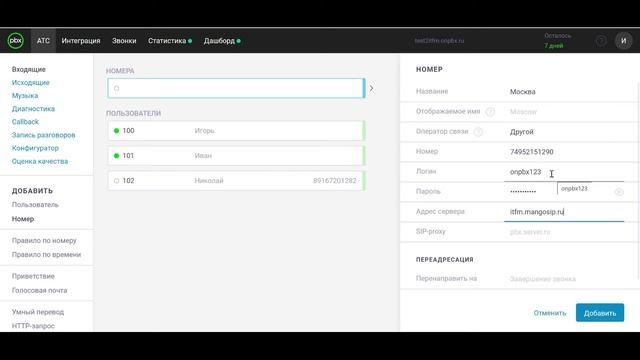640x360 pixels.
Task: Open the Интеграция tab
Action: tap(81, 41)
